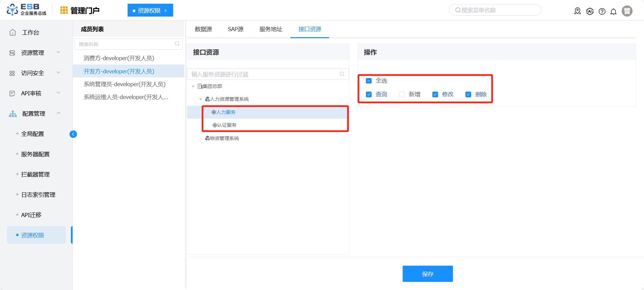Uncheck the 删除 permission checkbox
This screenshot has width=644, height=290.
468,95
